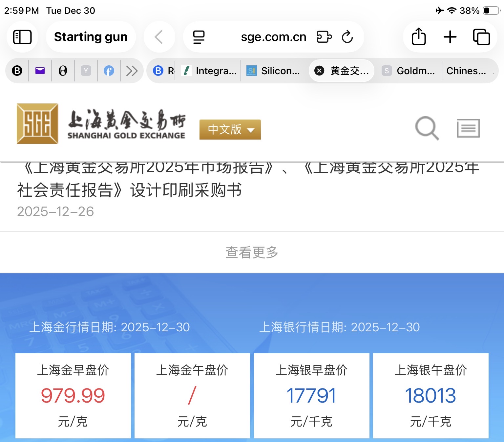Click the 上海金行情日期 2025-12-30 text

pos(110,327)
